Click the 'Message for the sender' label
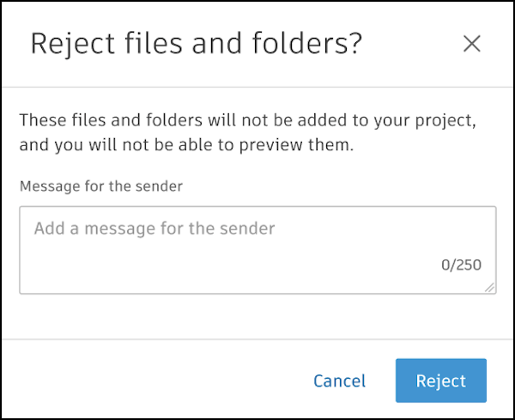 click(101, 185)
